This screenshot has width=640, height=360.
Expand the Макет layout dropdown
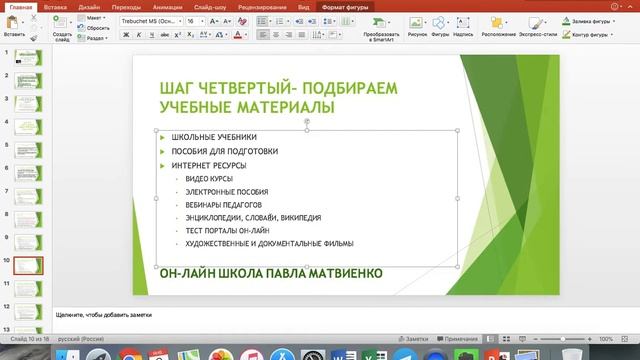coord(93,18)
